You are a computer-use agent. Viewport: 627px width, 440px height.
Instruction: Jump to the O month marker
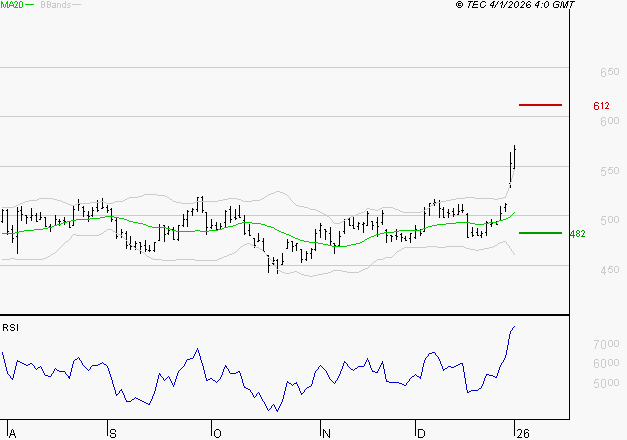tap(215, 432)
